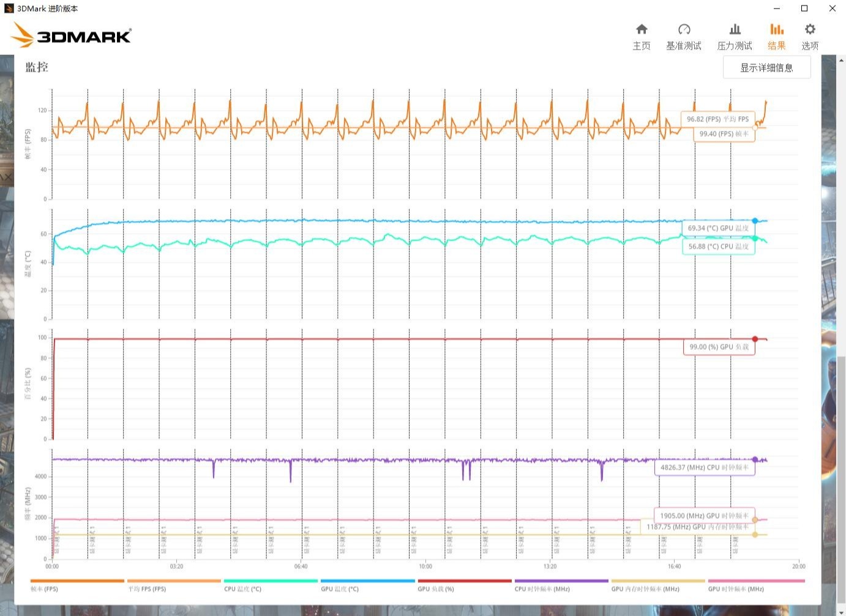The width and height of the screenshot is (846, 616).
Task: Click the 1187.75 (MHz) GPU 内存时钟频率 tooltip
Action: click(697, 527)
